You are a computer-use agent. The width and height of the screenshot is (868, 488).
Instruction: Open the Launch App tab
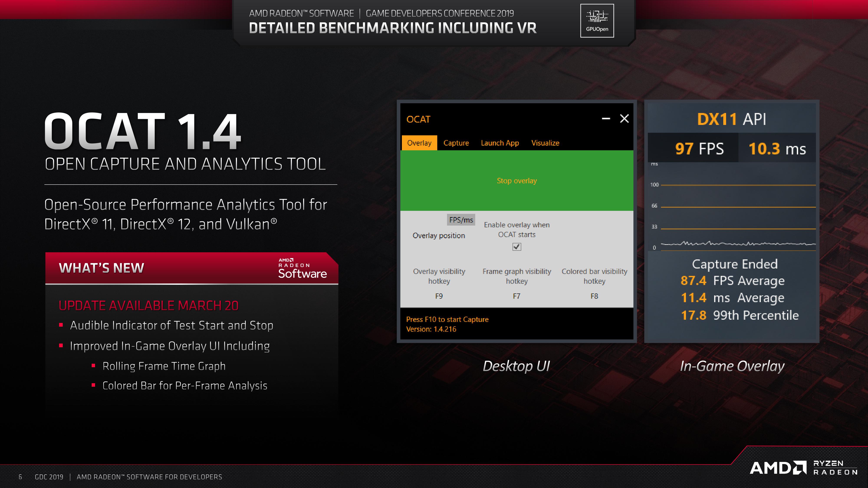point(500,143)
